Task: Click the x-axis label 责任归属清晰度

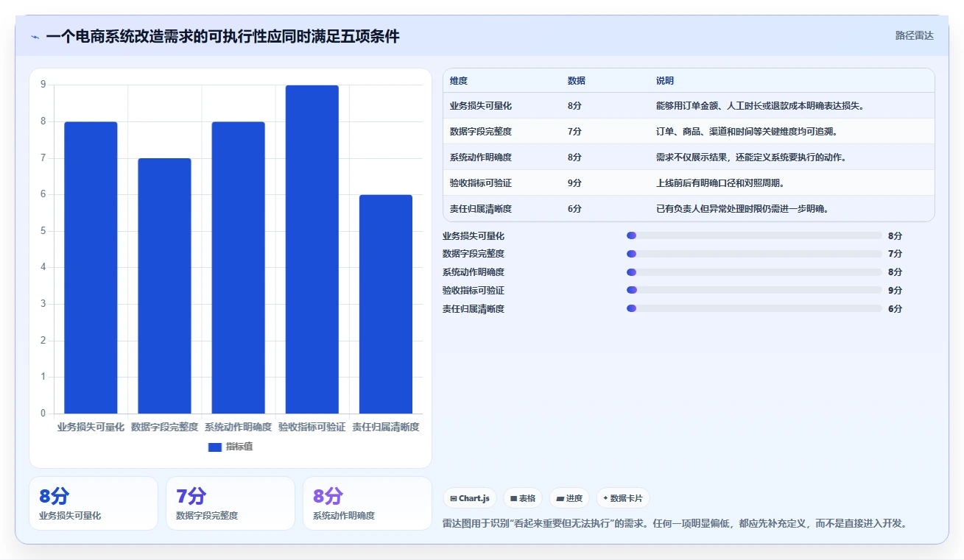Action: [385, 427]
